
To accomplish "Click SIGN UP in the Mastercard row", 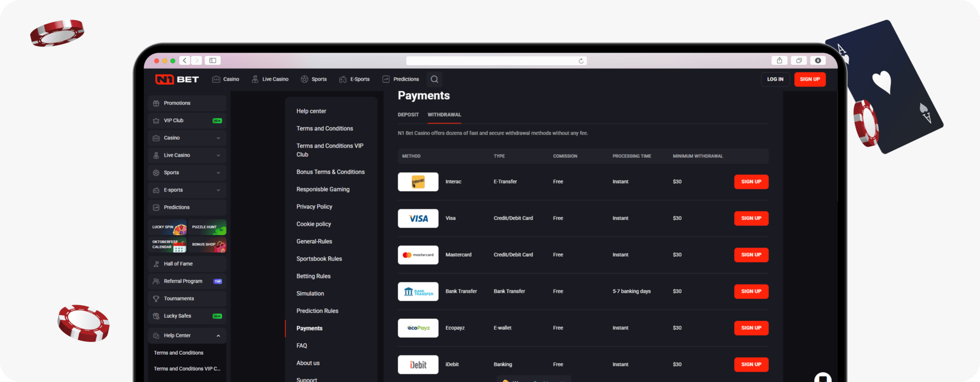I will 751,255.
